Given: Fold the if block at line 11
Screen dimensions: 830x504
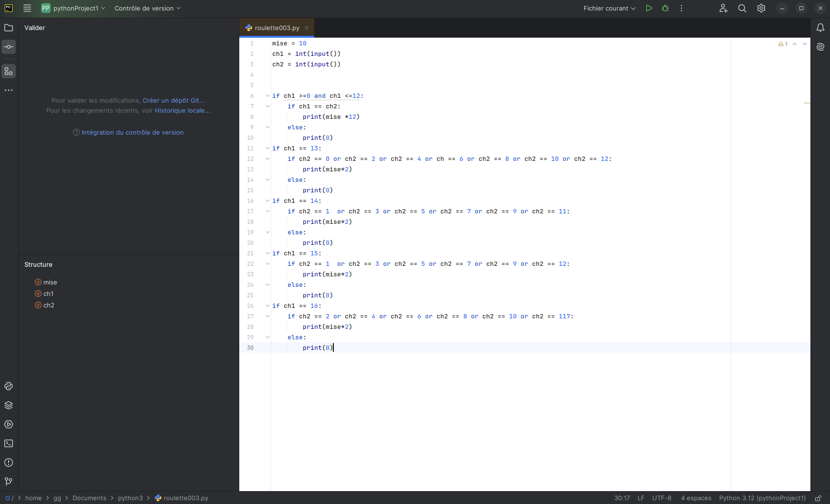Looking at the screenshot, I should click(267, 148).
